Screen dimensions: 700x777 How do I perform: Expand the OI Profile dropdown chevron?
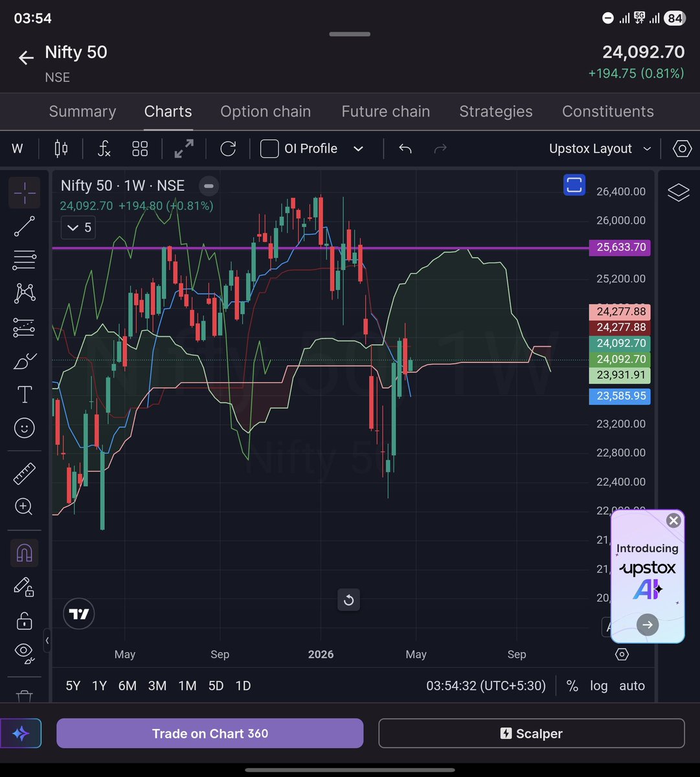358,148
